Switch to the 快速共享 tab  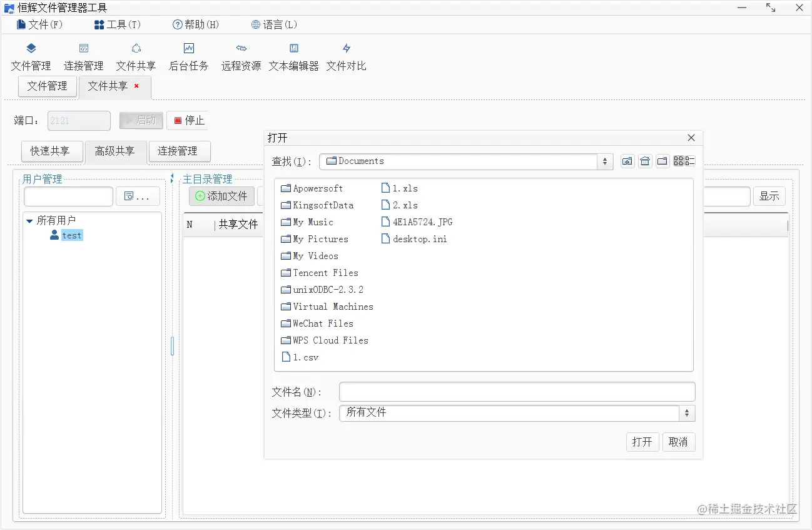(51, 151)
